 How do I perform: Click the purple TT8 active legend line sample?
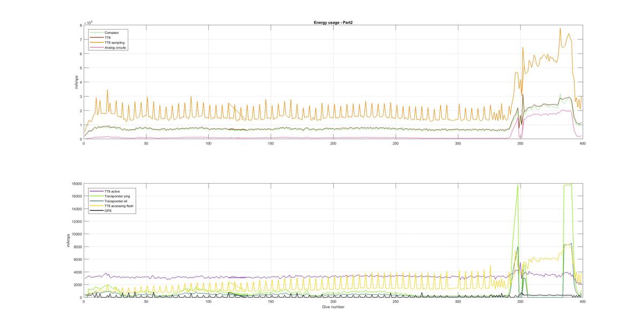click(x=96, y=192)
